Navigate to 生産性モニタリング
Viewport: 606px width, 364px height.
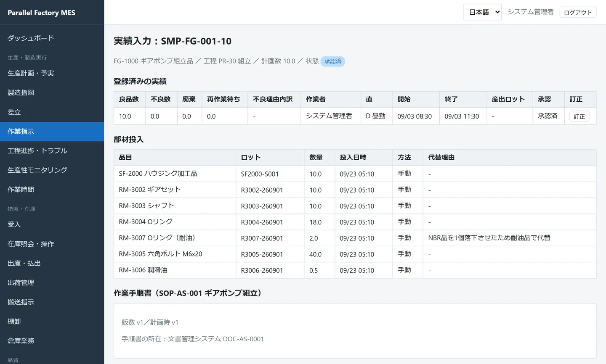click(x=52, y=170)
